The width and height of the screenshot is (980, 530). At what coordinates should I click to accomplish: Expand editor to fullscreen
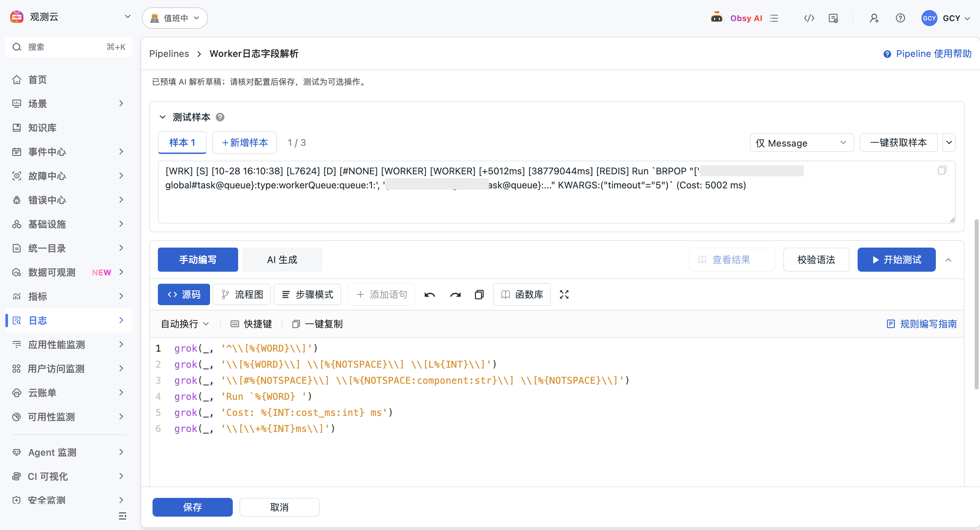point(564,294)
